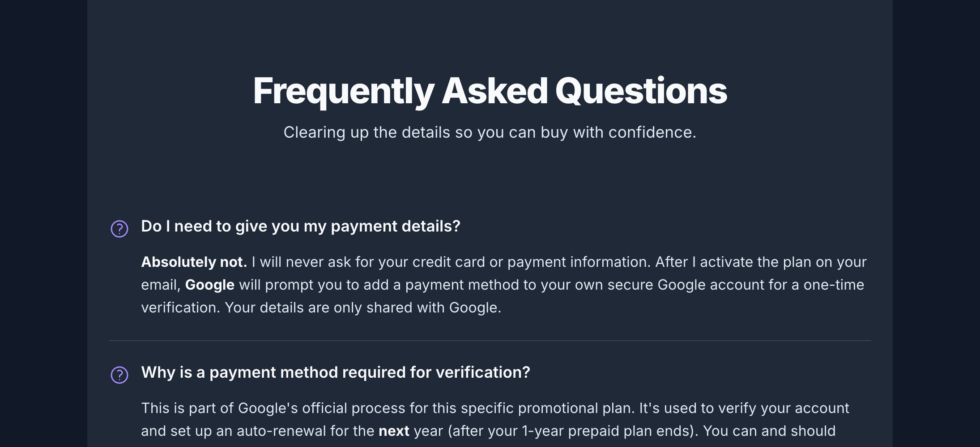The image size is (980, 447).
Task: Click the question-mark icon beside verification question
Action: [x=119, y=375]
